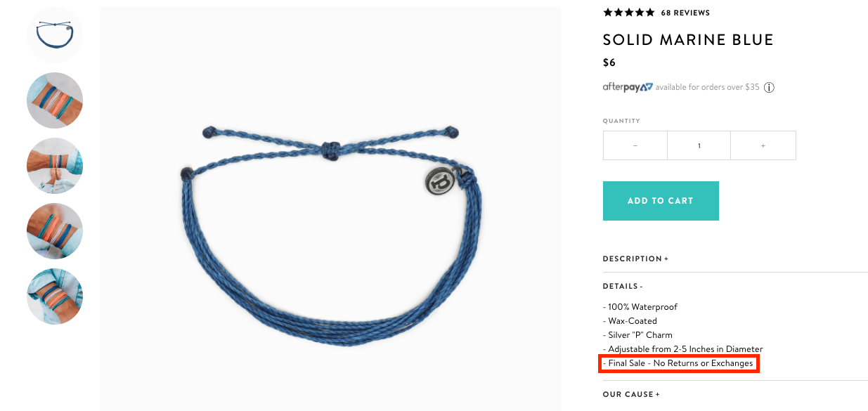Select the fourth thumbnail image
Image resolution: width=868 pixels, height=411 pixels.
pyautogui.click(x=55, y=231)
